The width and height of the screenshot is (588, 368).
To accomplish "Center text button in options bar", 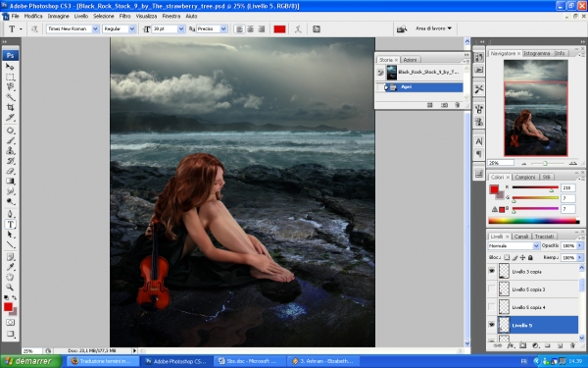I will [x=250, y=28].
